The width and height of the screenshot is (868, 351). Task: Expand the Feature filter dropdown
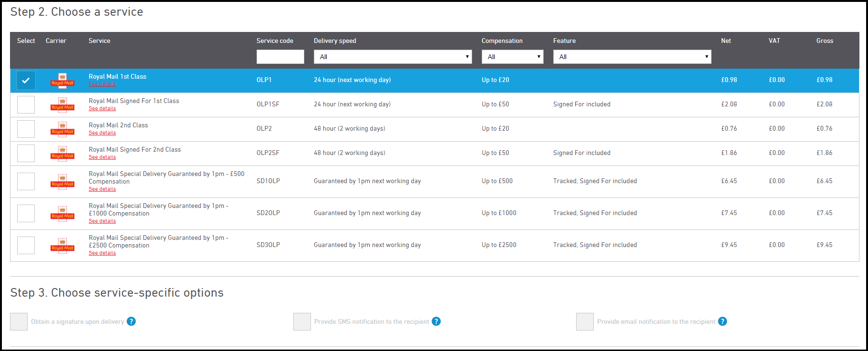pyautogui.click(x=632, y=57)
